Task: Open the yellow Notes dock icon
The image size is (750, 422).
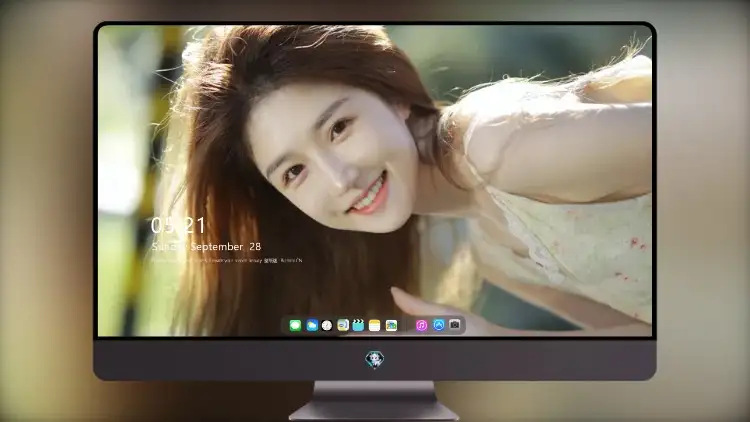Action: pos(375,325)
